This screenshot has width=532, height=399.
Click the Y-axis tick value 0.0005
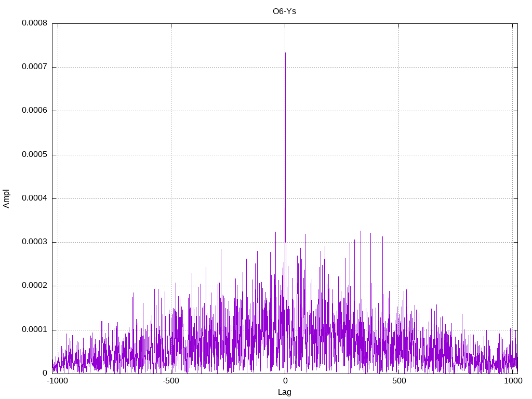click(35, 155)
